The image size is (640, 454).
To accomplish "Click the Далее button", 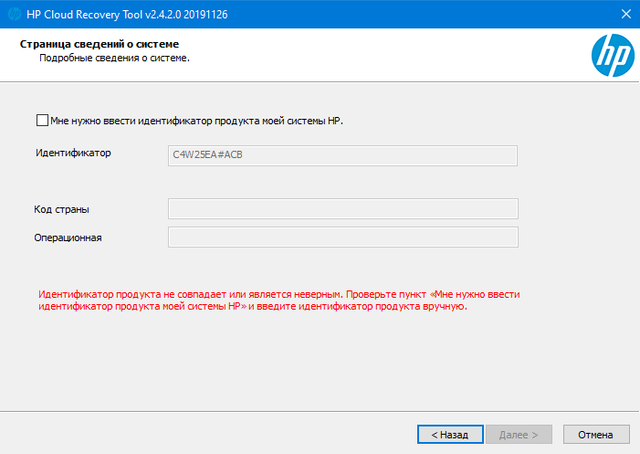I will pos(518,434).
